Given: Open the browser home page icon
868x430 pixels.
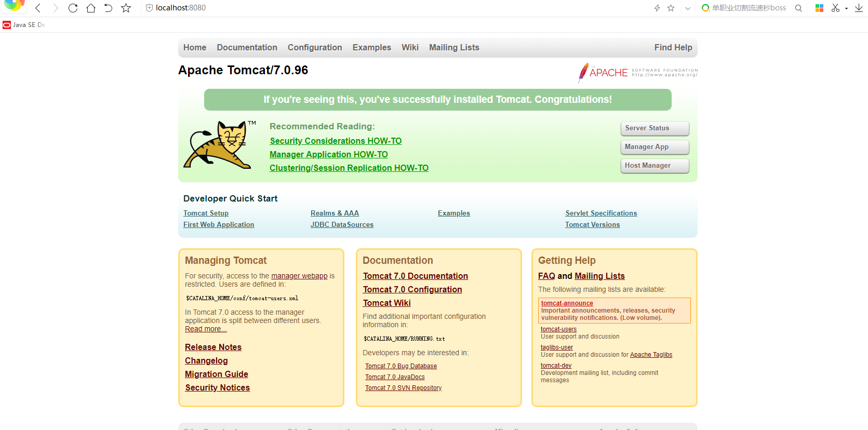Looking at the screenshot, I should tap(91, 8).
